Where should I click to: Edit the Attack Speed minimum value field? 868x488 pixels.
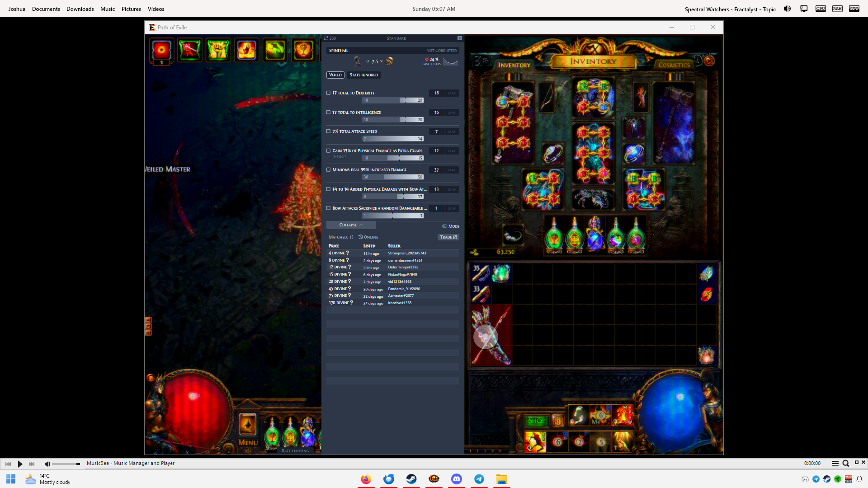tap(436, 131)
